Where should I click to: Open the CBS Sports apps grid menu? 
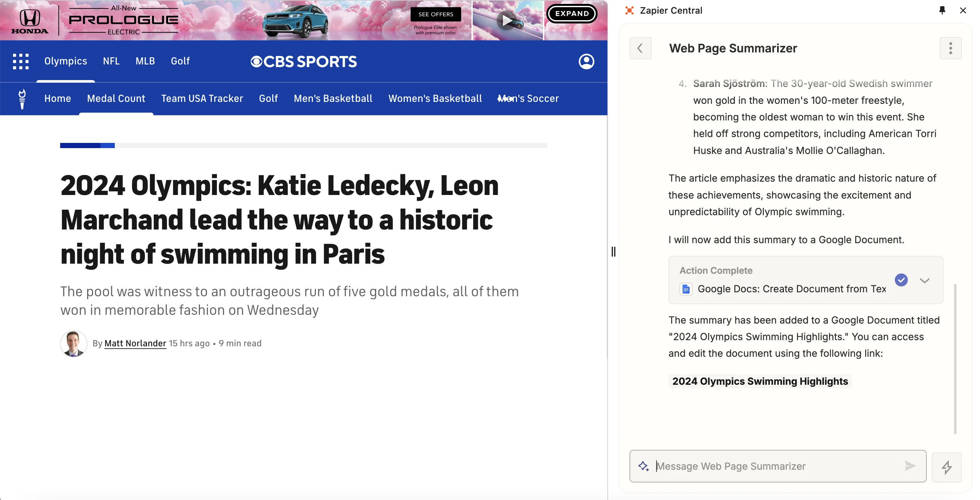(x=20, y=61)
